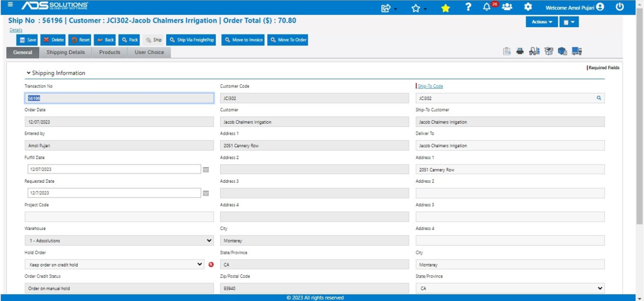Open help via the question mark
This screenshot has width=644, height=301.
click(468, 7)
